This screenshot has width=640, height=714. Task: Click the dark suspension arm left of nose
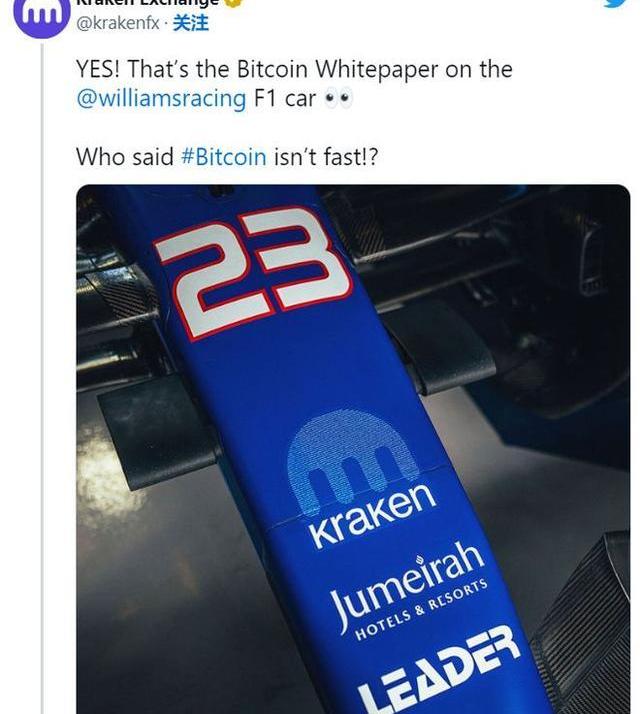157,433
